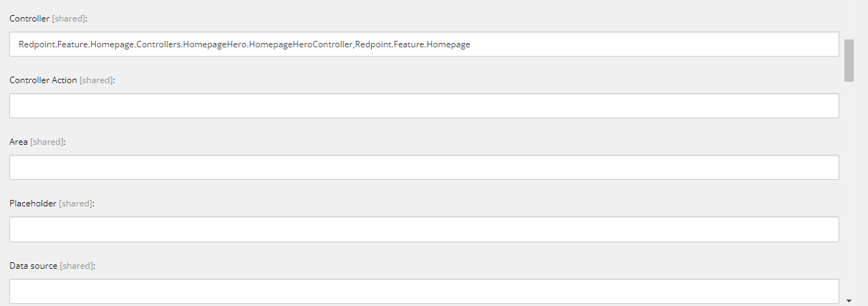
Task: Click the Data source label
Action: pyautogui.click(x=33, y=265)
